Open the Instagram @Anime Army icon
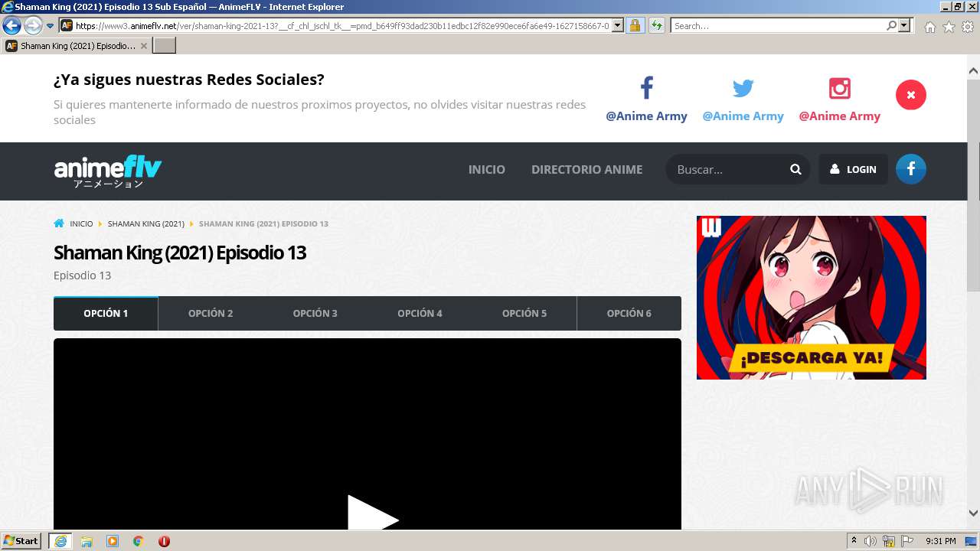This screenshot has height=551, width=980. 840,89
